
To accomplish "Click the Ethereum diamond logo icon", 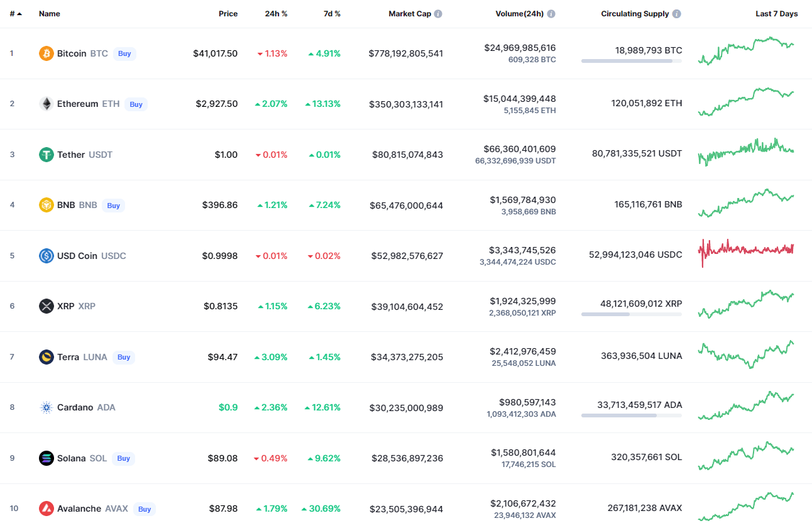I will pos(47,104).
